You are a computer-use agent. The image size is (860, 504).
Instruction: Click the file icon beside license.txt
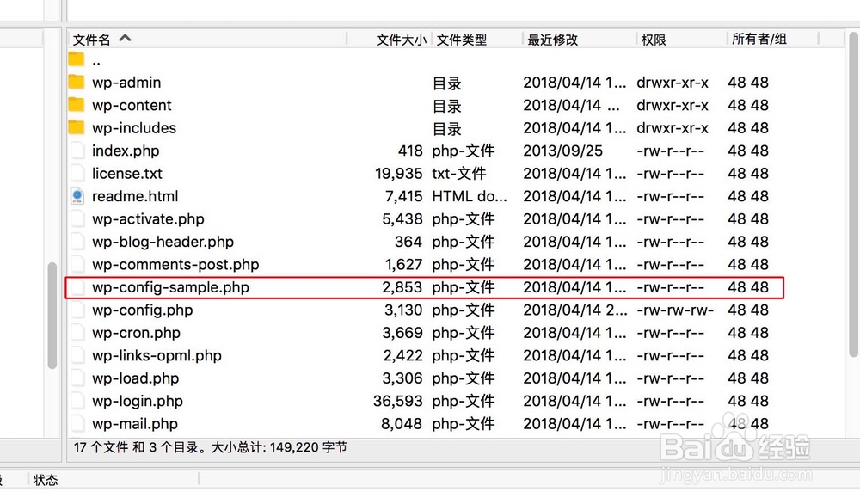click(77, 173)
